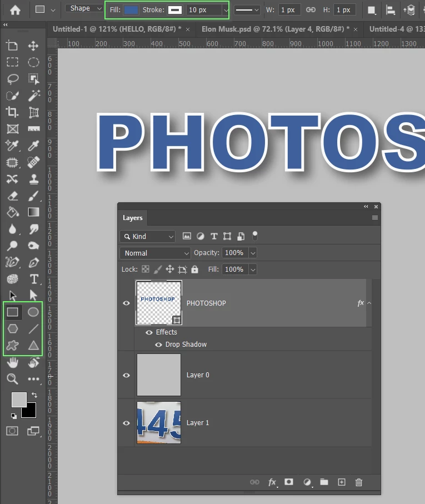The image size is (425, 504).
Task: Select the Lasso tool
Action: click(x=12, y=79)
